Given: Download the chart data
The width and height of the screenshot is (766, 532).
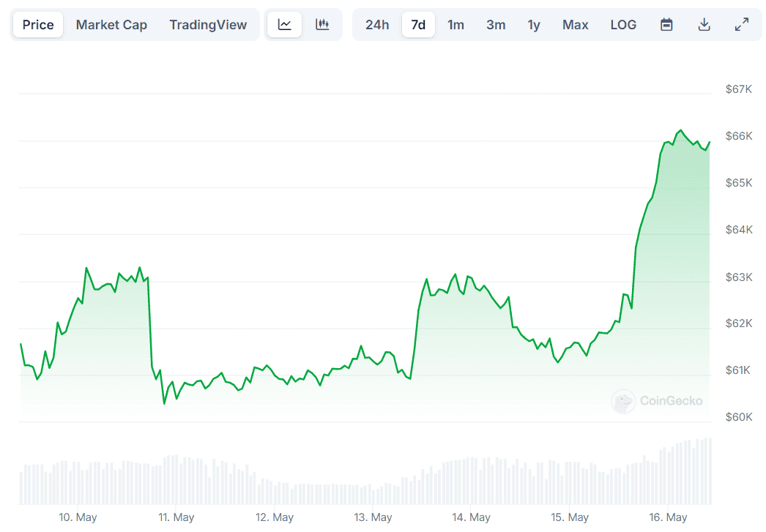Looking at the screenshot, I should [704, 25].
